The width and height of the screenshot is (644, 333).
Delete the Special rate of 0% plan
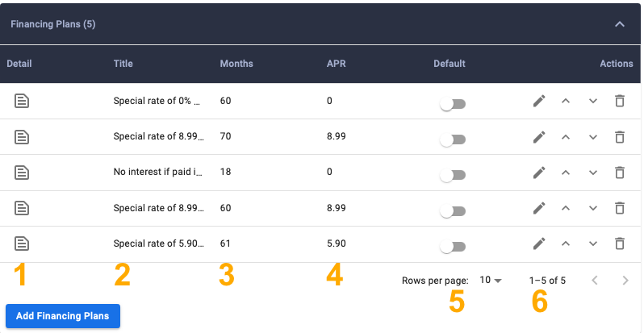click(x=619, y=101)
